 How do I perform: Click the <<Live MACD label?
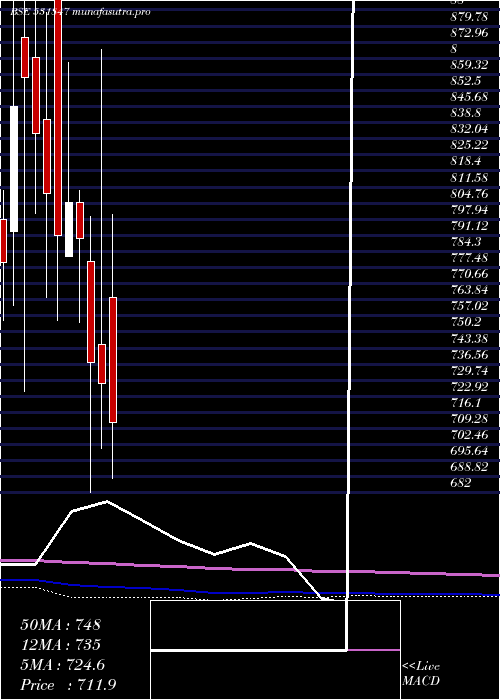tap(421, 674)
